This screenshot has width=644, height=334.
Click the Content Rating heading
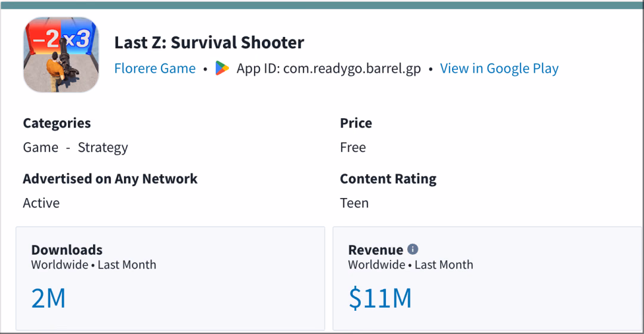tap(388, 179)
